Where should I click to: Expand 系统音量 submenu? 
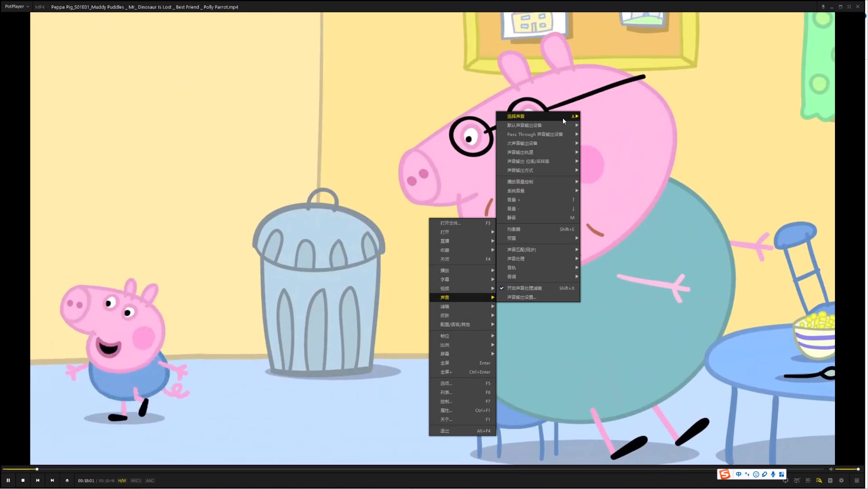point(538,191)
